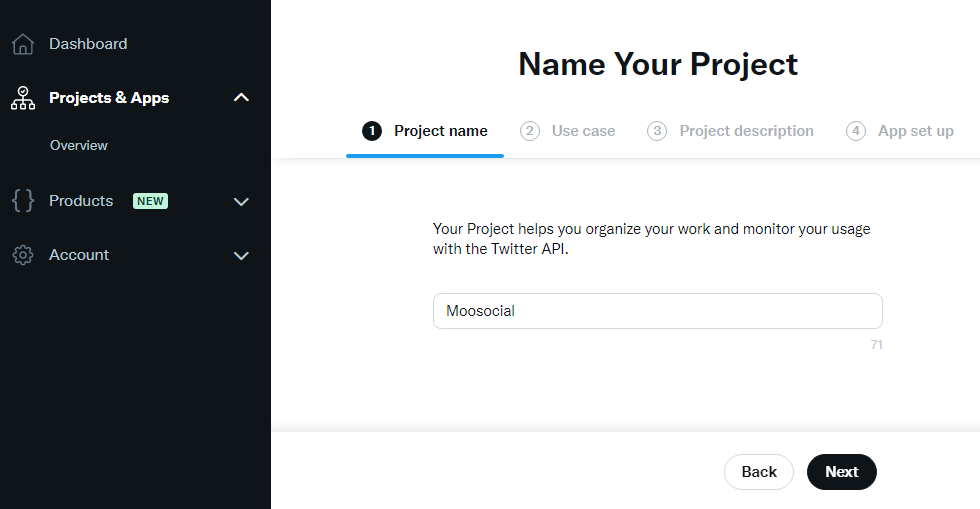Viewport: 980px width, 509px height.
Task: Click the step 1 circle icon
Action: tap(372, 131)
